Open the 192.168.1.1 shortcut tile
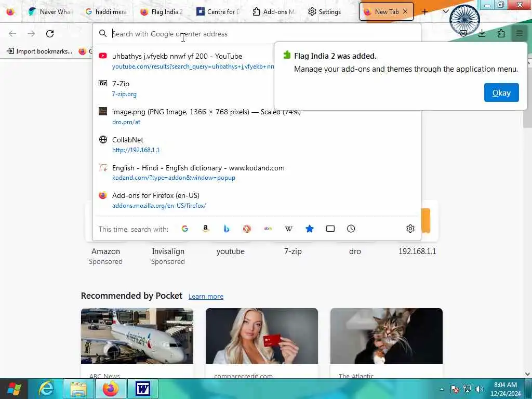Screen dimensions: 532x399 417,251
